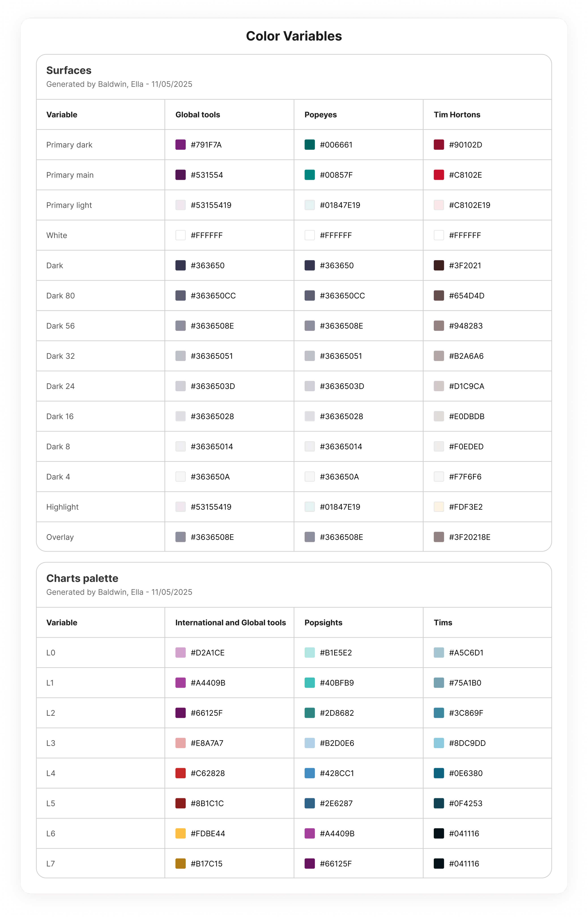Choose the Popsights L5 swatch #2E6287
588x917 pixels.
(310, 803)
